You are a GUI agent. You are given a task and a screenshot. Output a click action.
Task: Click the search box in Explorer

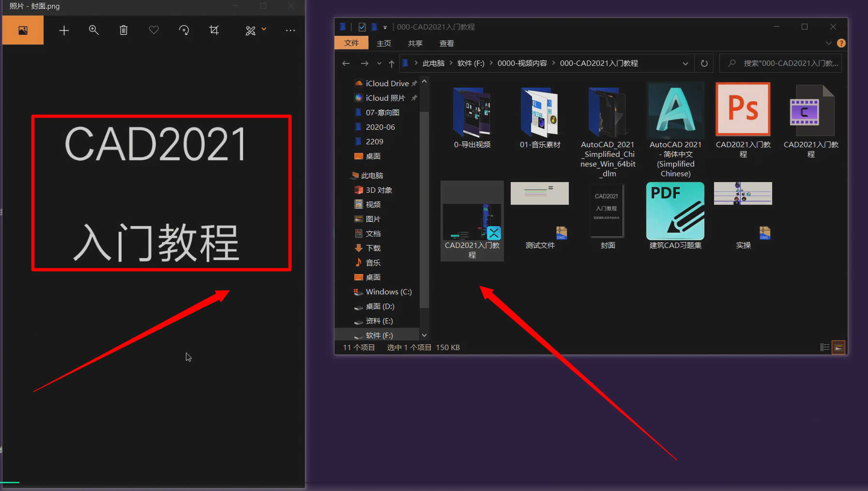(780, 63)
